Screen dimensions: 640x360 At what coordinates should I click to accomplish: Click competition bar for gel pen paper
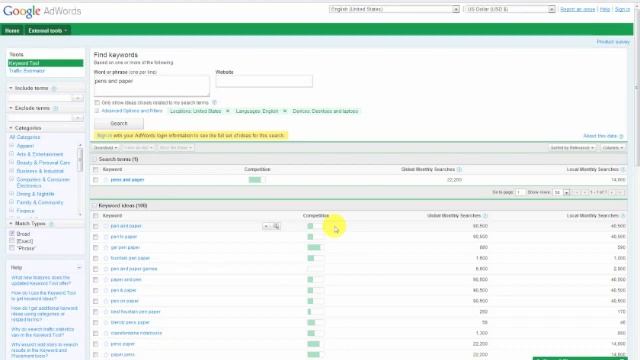pyautogui.click(x=316, y=247)
